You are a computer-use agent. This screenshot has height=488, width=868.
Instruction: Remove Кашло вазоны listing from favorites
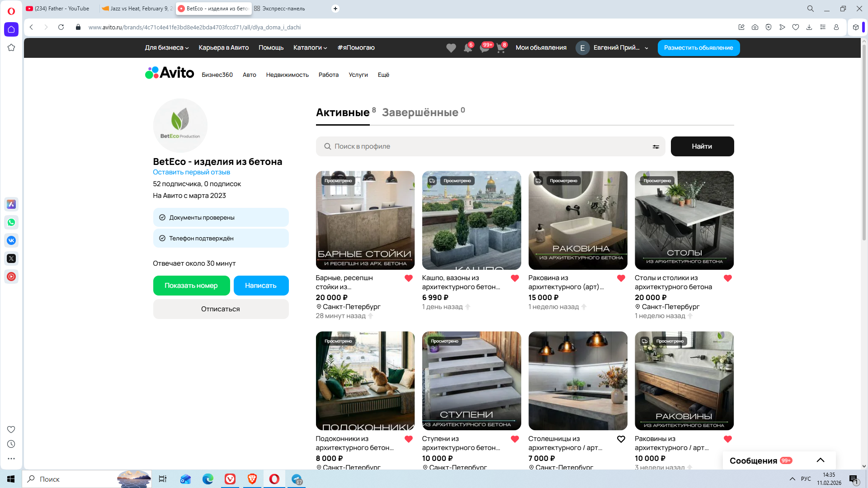tap(515, 278)
